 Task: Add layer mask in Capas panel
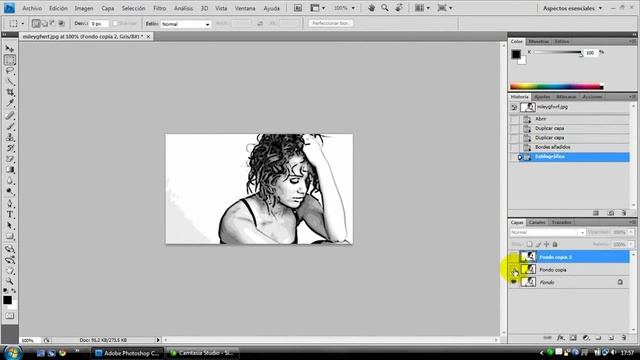pyautogui.click(x=573, y=338)
